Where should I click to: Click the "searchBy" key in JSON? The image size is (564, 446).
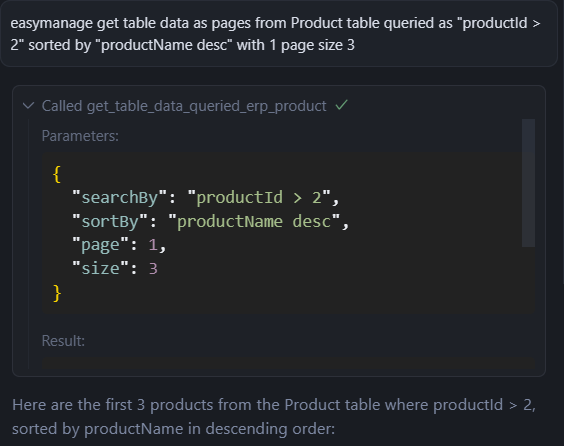click(x=120, y=197)
